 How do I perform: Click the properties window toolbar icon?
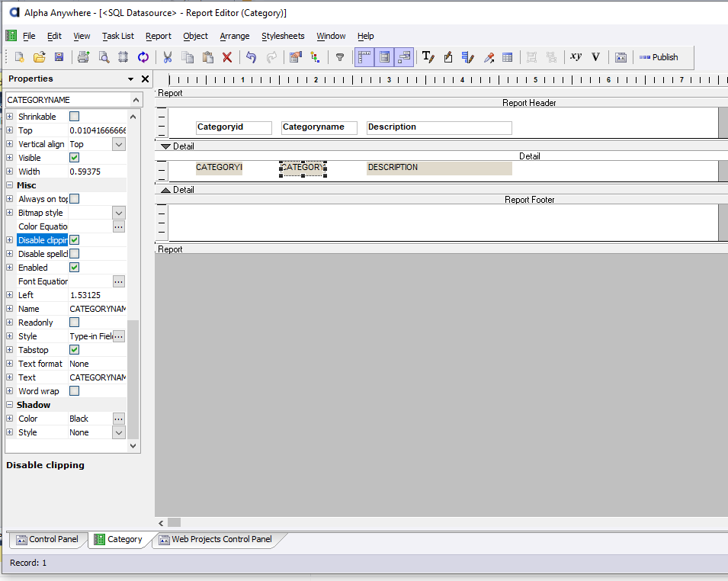295,57
